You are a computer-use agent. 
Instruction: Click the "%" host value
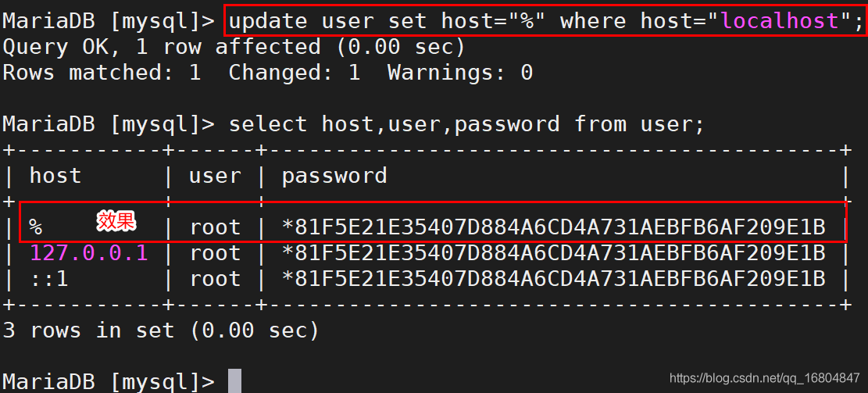[x=36, y=227]
